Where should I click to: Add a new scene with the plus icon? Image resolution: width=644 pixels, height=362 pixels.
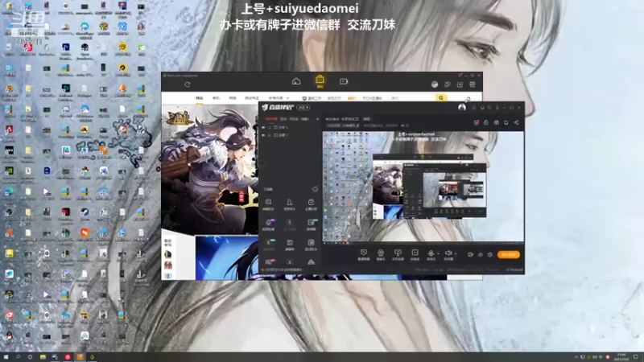(317, 119)
